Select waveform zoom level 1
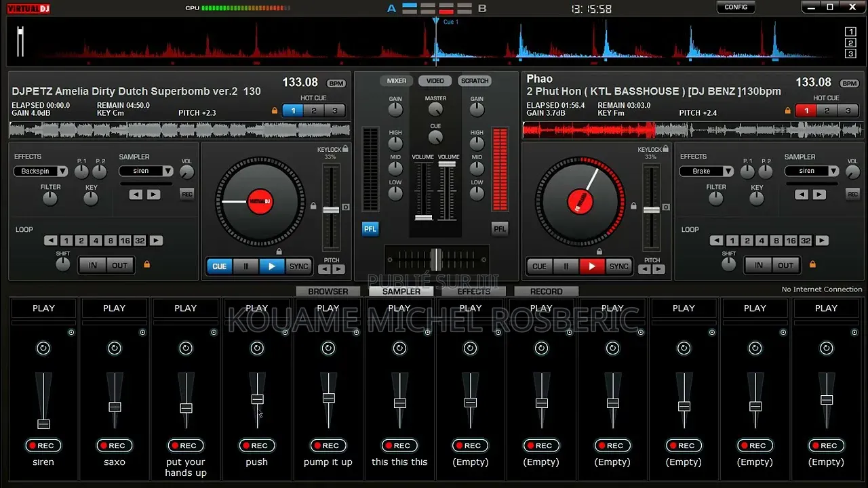The image size is (868, 488). [850, 32]
